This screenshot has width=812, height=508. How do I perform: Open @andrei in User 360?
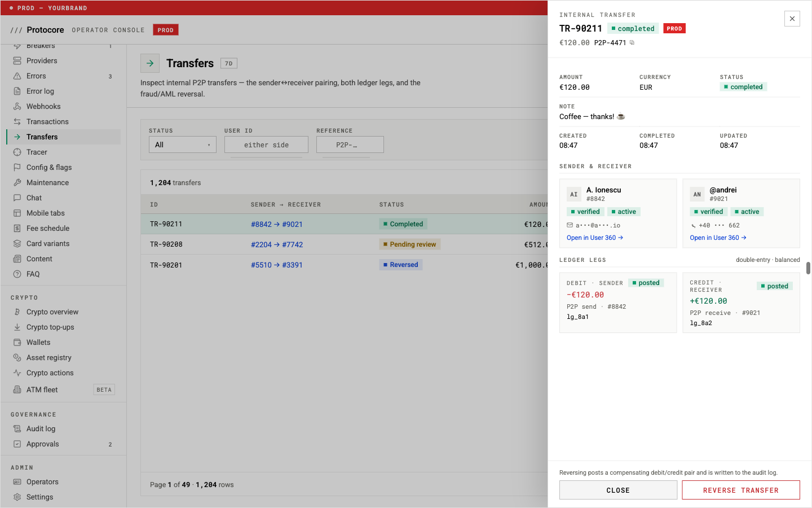(x=718, y=238)
